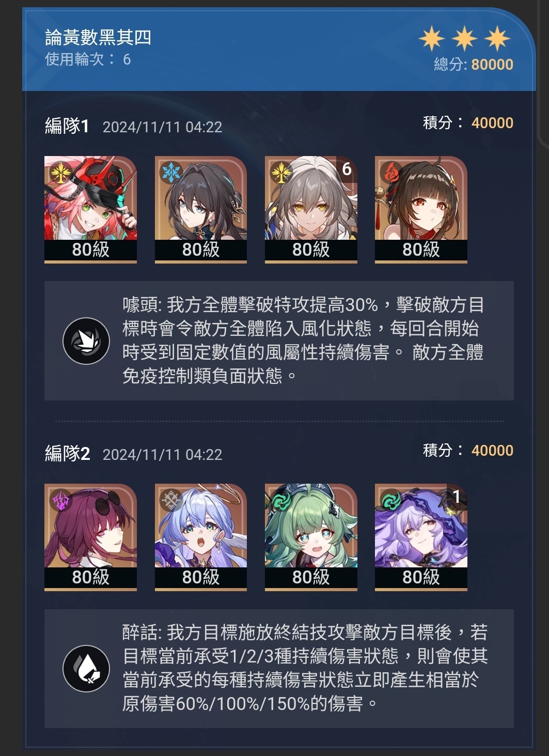Screen dimensions: 549x756
Task: Click the 醉話 buff flame icon
Action: (86, 669)
